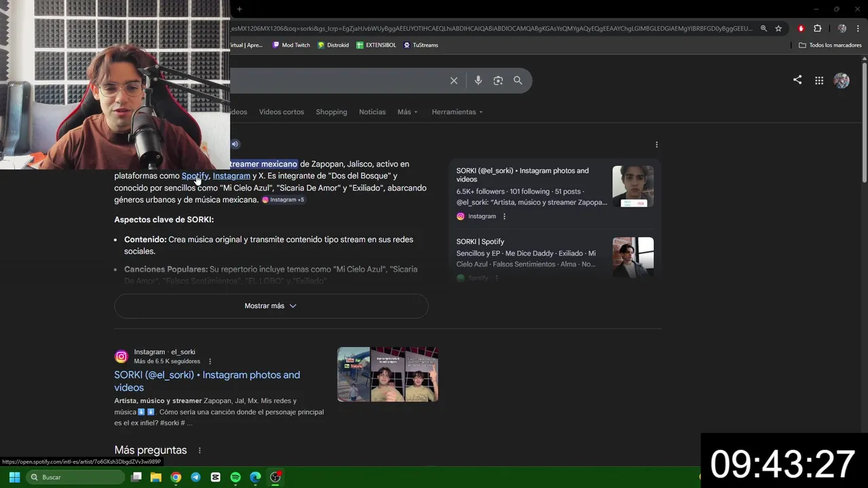Click the magnifier search submit icon
The image size is (868, 488).
(517, 81)
